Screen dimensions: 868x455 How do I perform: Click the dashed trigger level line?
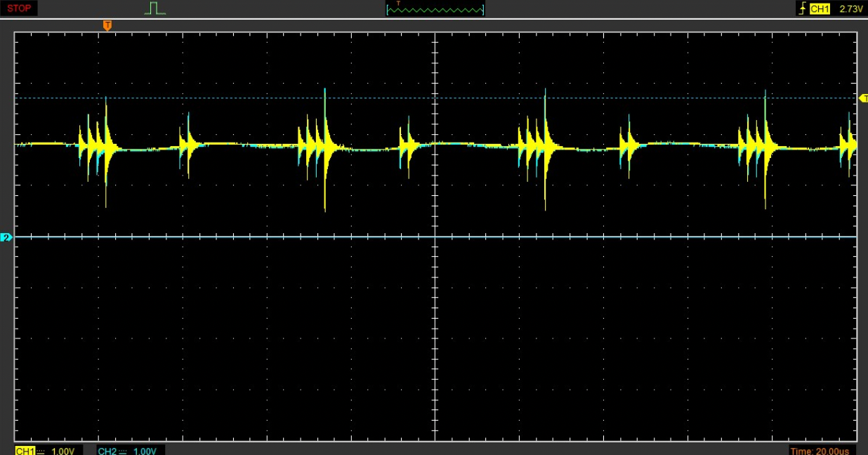[x=281, y=98]
